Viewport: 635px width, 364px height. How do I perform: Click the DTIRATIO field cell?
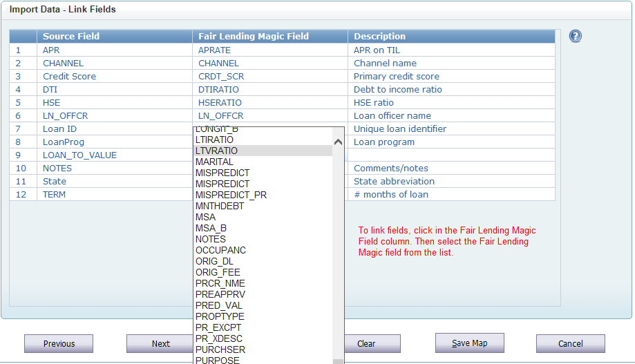[269, 90]
